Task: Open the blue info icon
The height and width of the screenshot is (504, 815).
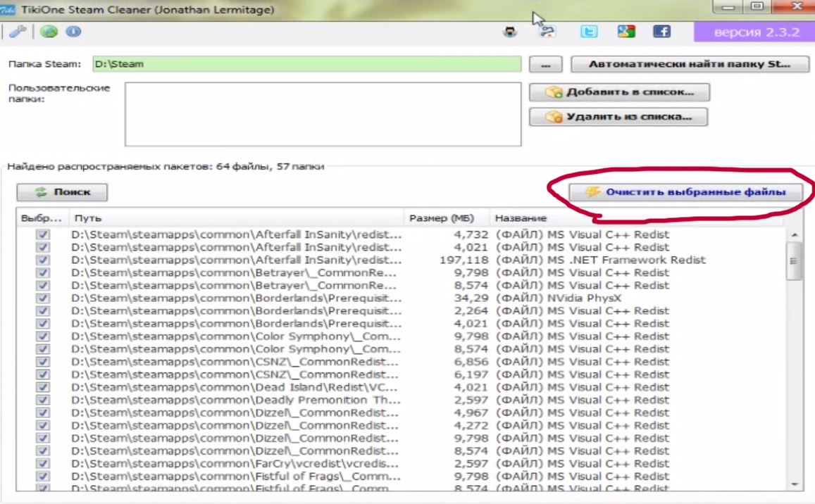Action: click(x=73, y=32)
